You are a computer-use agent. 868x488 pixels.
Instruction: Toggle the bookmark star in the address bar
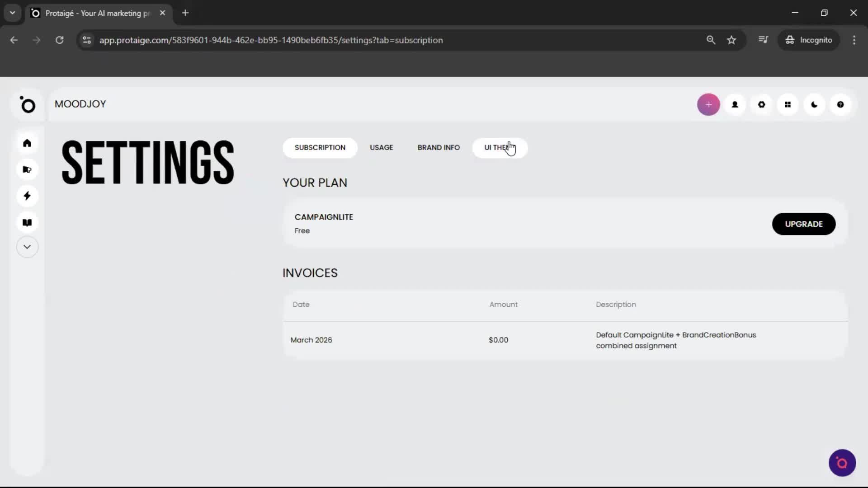(731, 40)
